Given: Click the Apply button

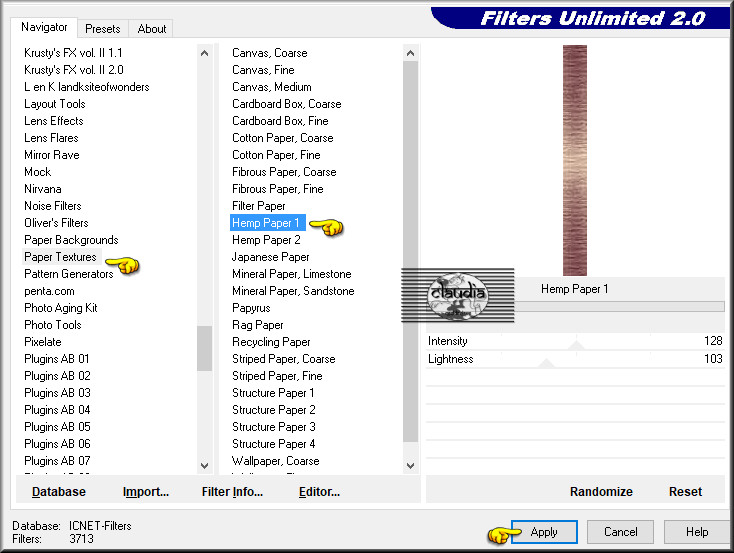Looking at the screenshot, I should (544, 532).
